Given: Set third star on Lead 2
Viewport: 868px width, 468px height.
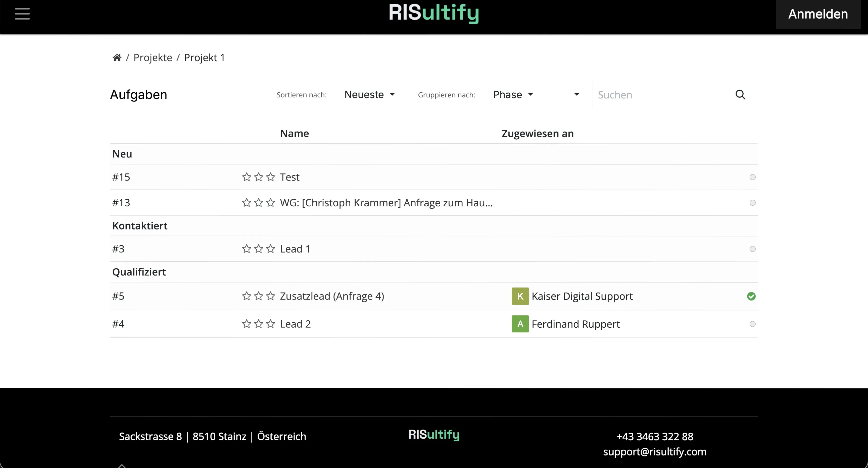Looking at the screenshot, I should coord(271,324).
